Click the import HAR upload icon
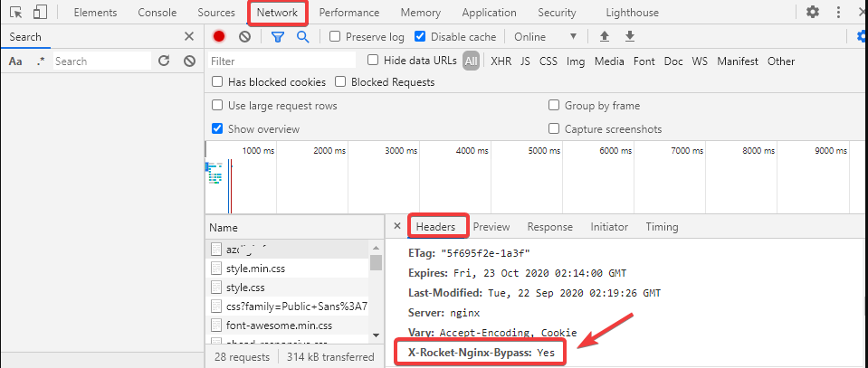Image resolution: width=868 pixels, height=368 pixels. tap(605, 37)
